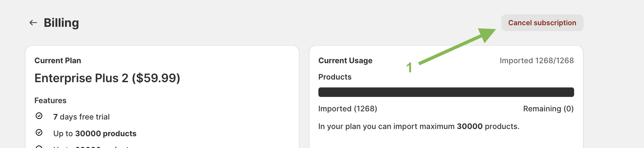
Task: Click the Enterprise Plus 2 ($59.99) plan title
Action: click(107, 78)
